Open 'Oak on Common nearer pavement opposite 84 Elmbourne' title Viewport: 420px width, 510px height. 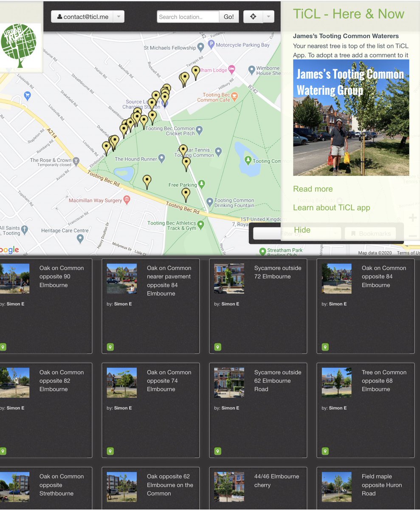(169, 280)
